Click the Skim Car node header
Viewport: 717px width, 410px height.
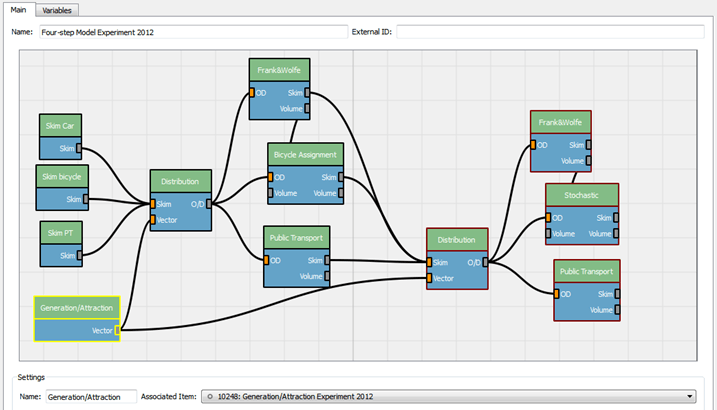click(x=60, y=126)
